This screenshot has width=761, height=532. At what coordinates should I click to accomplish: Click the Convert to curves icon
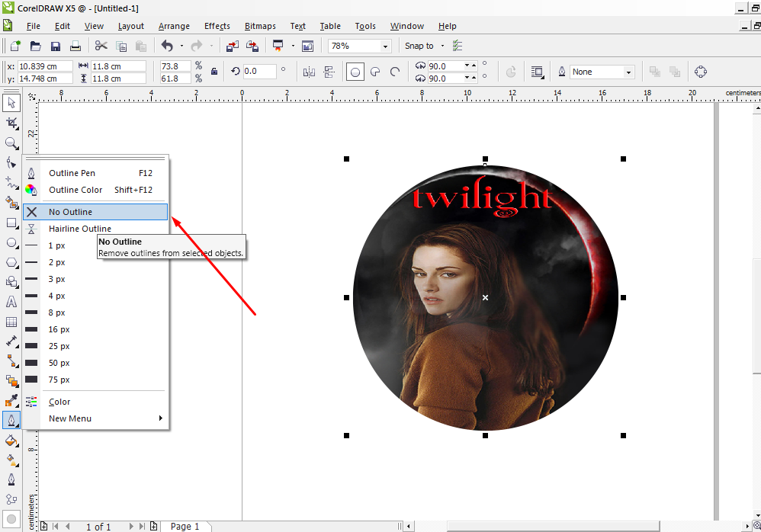pyautogui.click(x=700, y=72)
